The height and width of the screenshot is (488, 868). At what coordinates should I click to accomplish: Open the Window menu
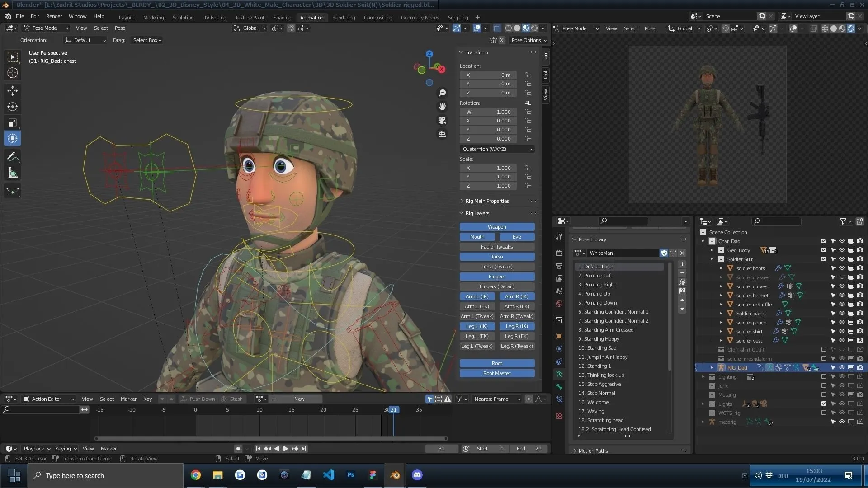click(x=77, y=16)
